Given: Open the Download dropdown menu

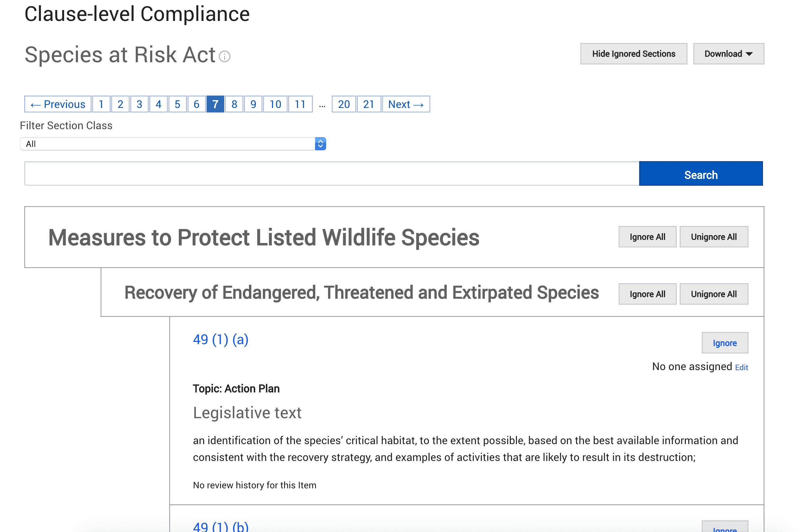Looking at the screenshot, I should point(728,54).
